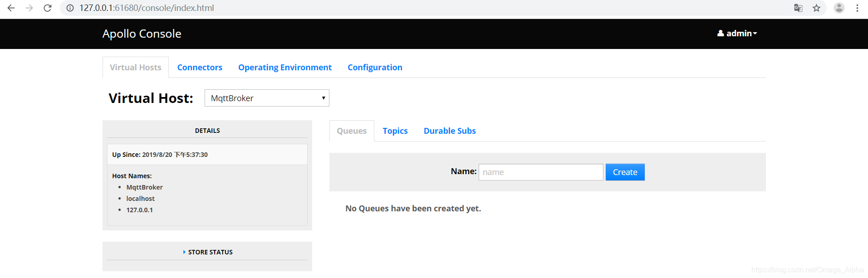Click the URL in the address bar
This screenshot has height=278, width=868.
coord(147,8)
